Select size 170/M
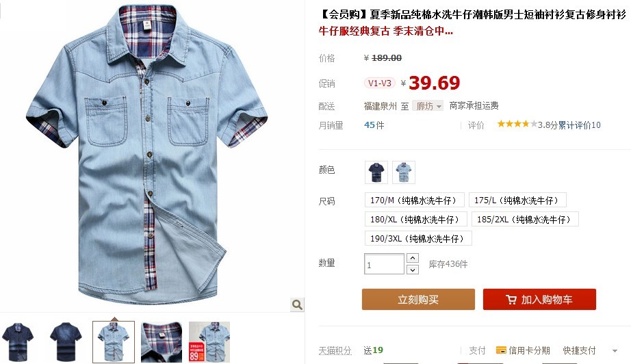 (x=415, y=200)
